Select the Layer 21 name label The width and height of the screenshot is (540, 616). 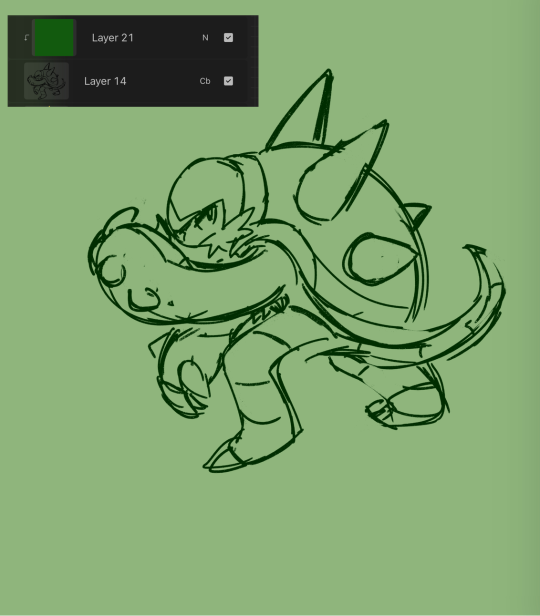click(x=112, y=38)
